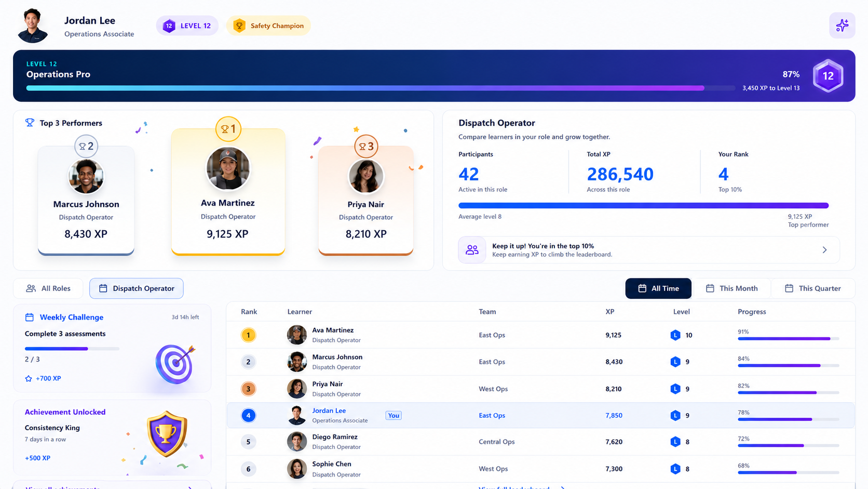Click the East Ops team link in Jordan's row
The height and width of the screenshot is (489, 868).
tap(492, 415)
